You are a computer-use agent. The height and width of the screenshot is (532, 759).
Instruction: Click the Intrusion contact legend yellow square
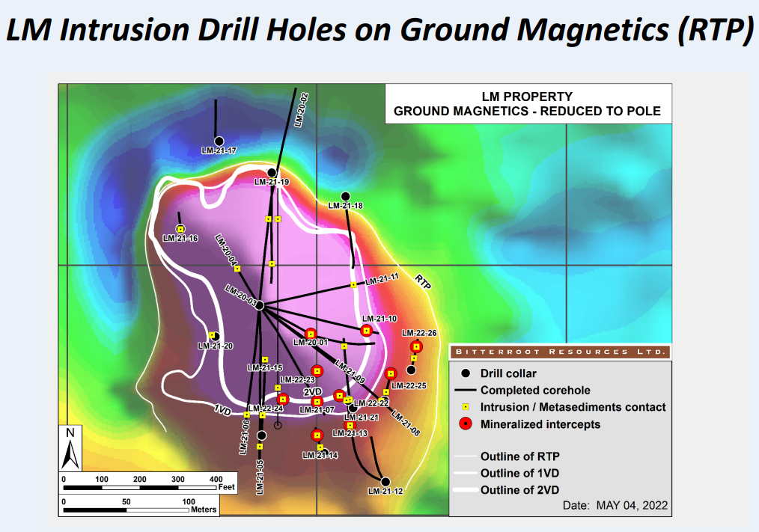coord(466,407)
